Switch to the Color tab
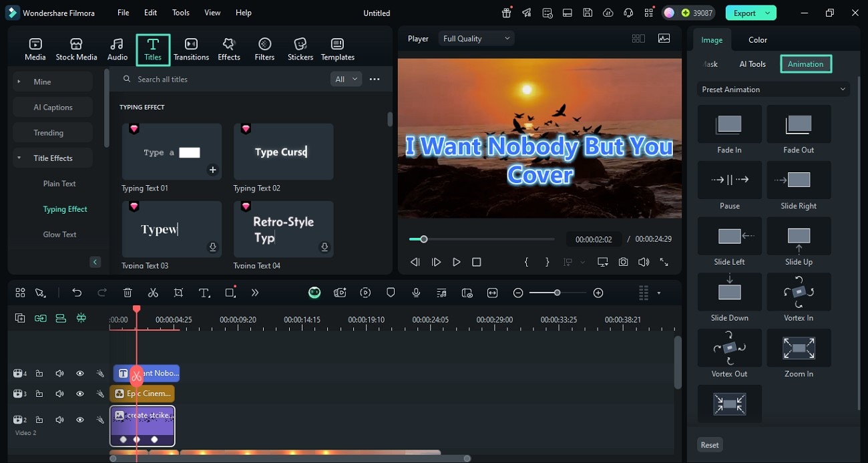868x463 pixels. tap(758, 39)
